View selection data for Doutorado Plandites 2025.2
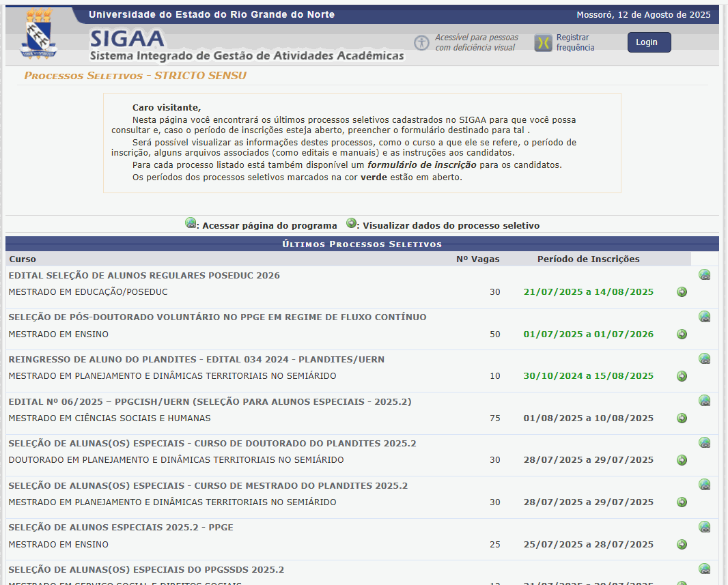Screen dimensions: 728x585 pos(682,460)
